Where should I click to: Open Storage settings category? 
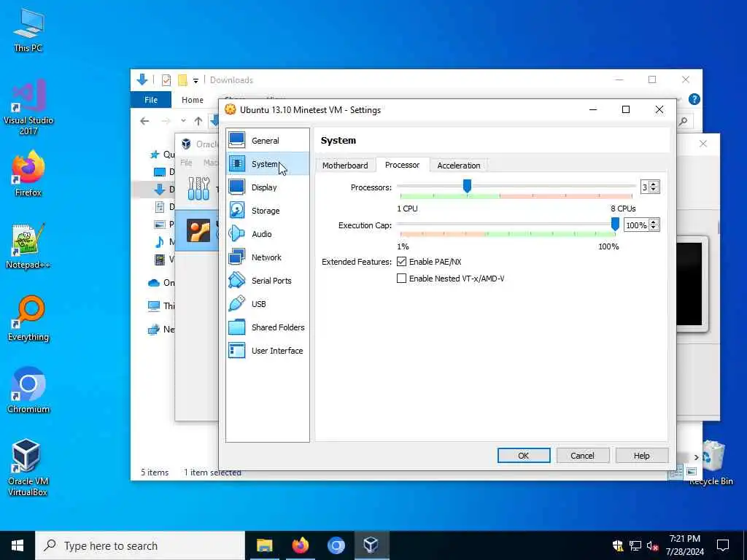click(267, 211)
